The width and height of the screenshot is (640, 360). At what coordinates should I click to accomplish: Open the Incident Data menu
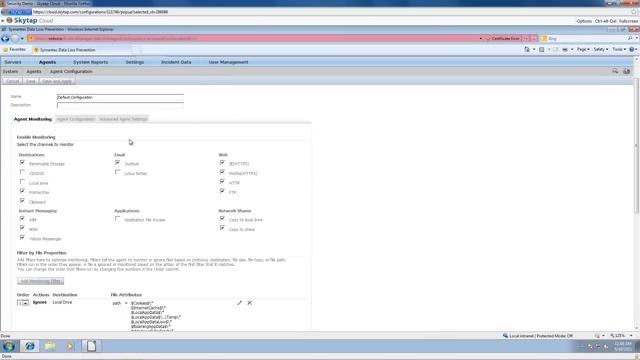(176, 62)
